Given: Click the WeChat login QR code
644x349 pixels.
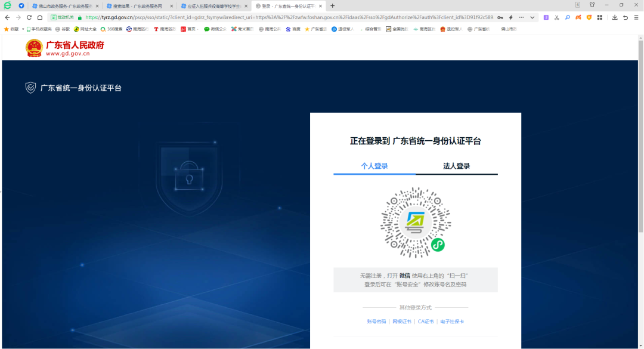Looking at the screenshot, I should point(415,223).
